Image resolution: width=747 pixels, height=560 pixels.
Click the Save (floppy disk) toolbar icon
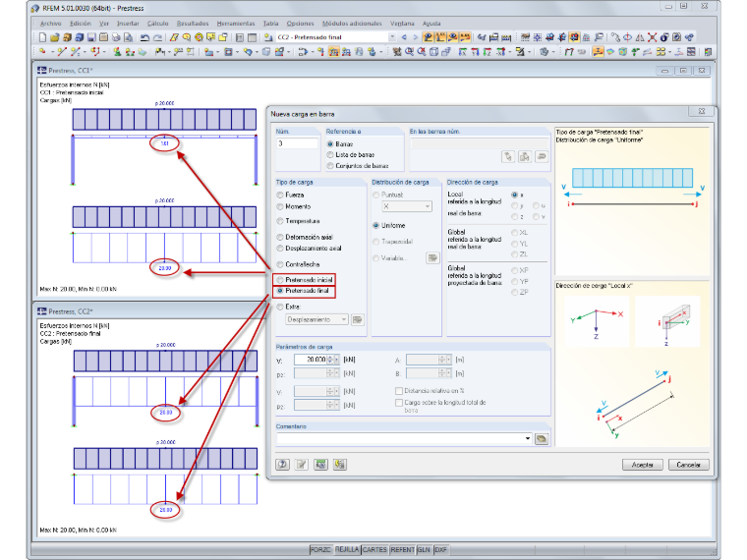[x=91, y=37]
